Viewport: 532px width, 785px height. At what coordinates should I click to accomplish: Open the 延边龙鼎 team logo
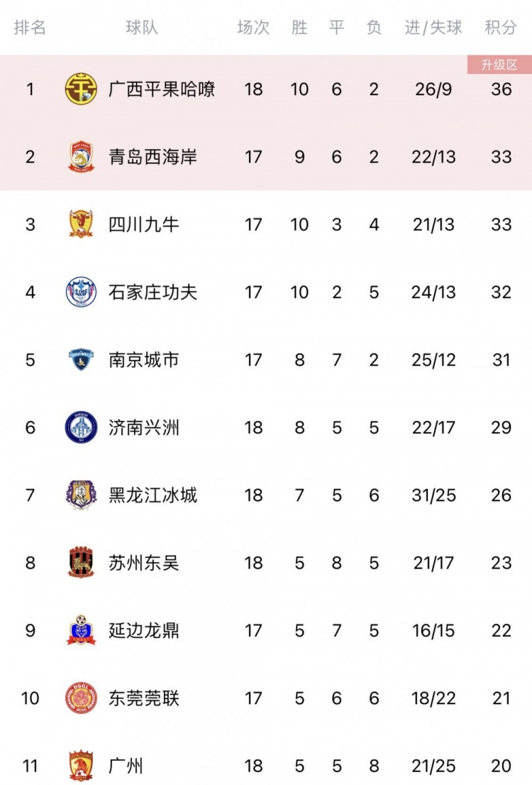(x=81, y=630)
